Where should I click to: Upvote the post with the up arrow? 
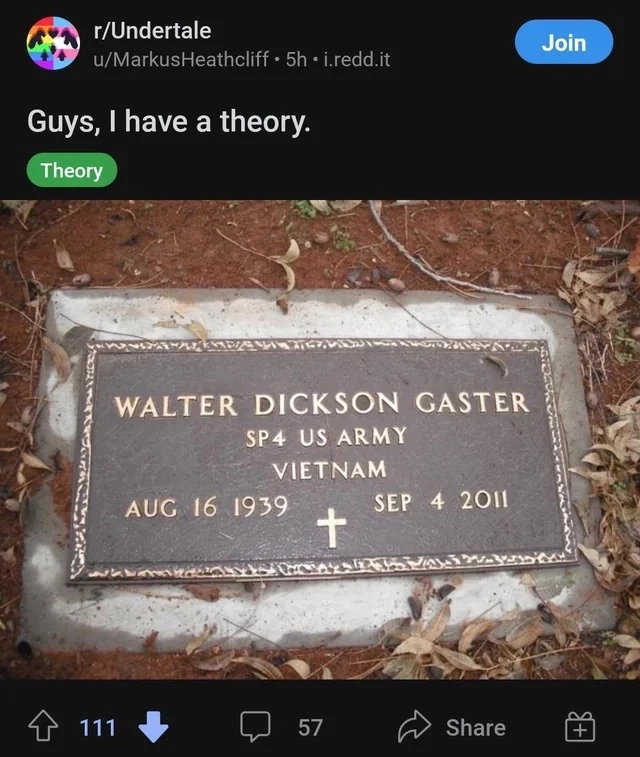point(43,726)
